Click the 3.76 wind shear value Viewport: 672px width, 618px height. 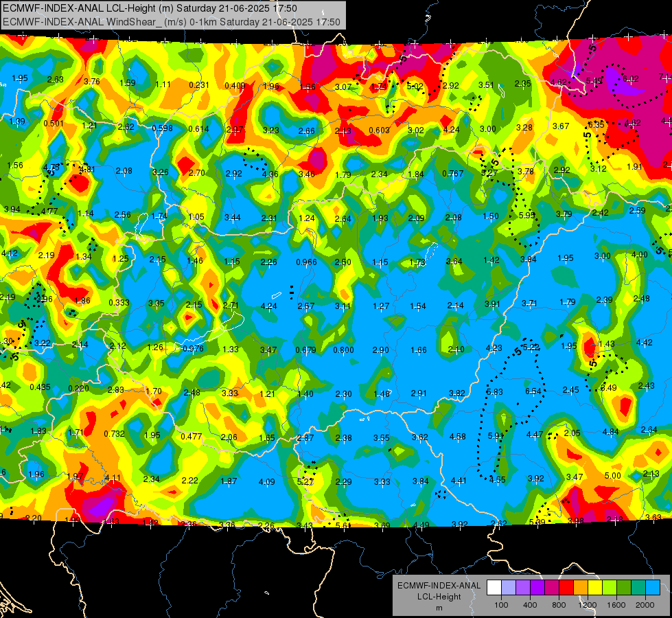(x=92, y=82)
